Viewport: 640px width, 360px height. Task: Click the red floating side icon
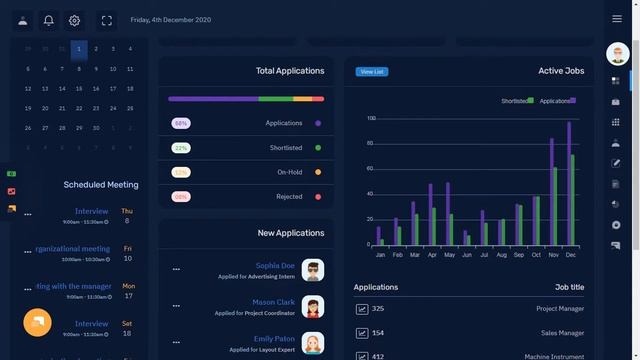11,191
